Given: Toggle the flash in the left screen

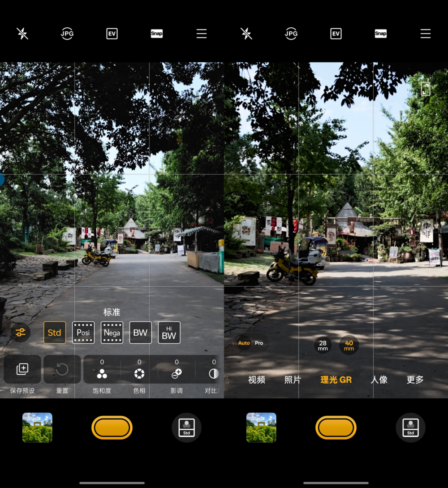Looking at the screenshot, I should (x=22, y=34).
